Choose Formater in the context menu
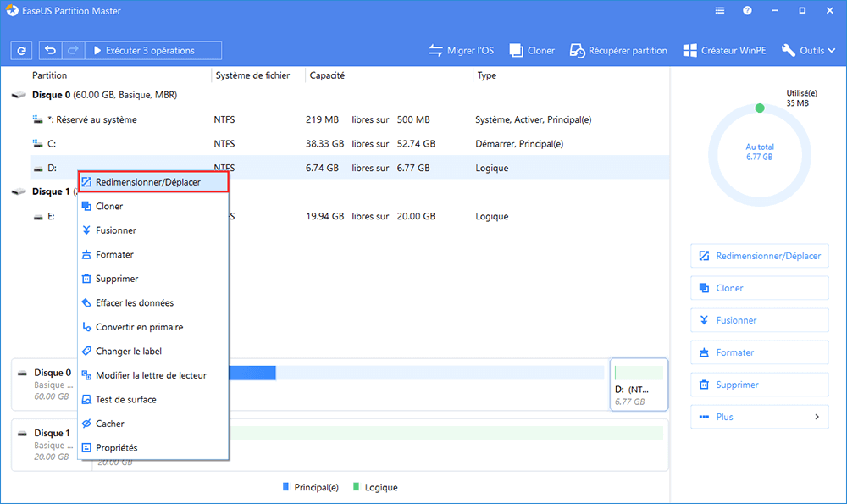 pos(153,254)
